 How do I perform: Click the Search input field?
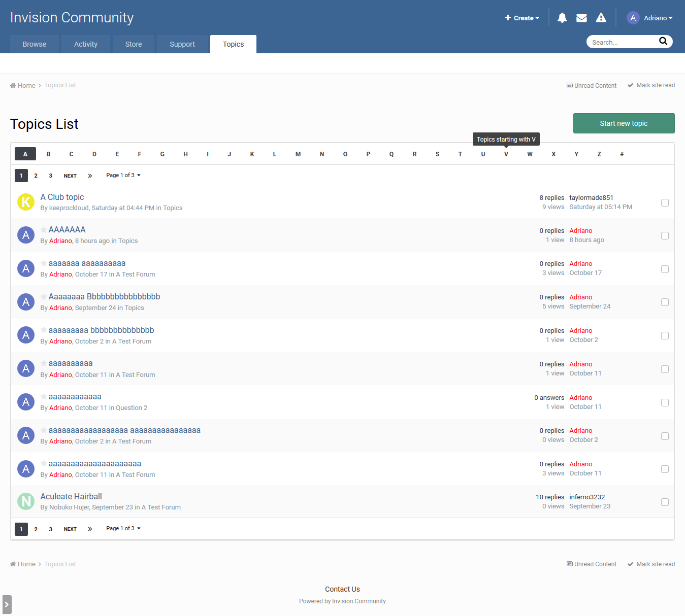(624, 42)
